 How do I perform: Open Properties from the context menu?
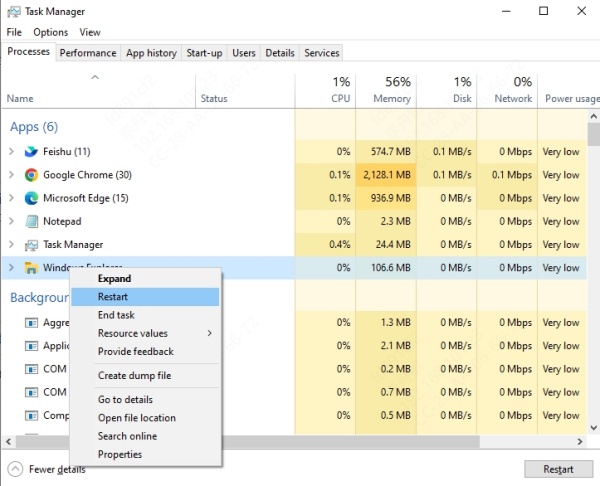[x=145, y=455]
